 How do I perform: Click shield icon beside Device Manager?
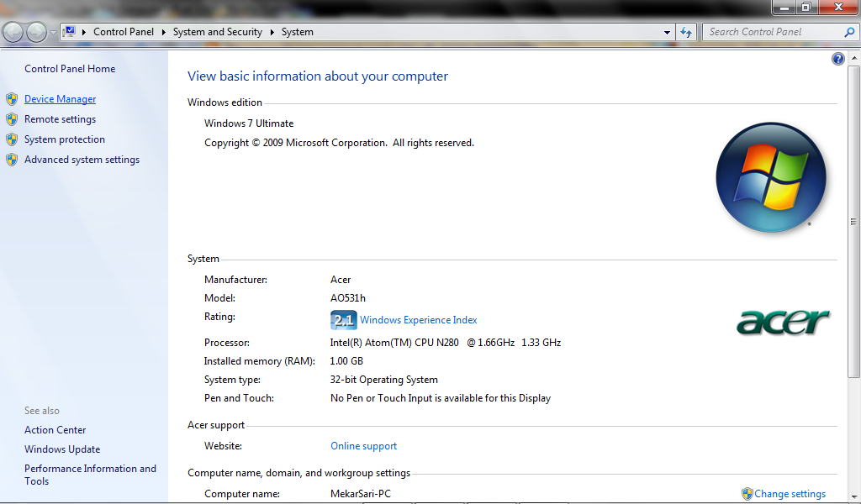pos(12,99)
